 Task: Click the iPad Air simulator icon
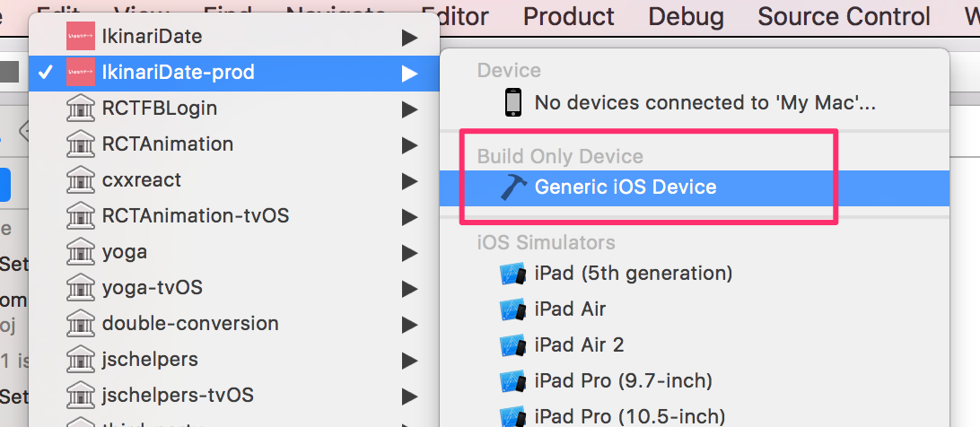[512, 309]
